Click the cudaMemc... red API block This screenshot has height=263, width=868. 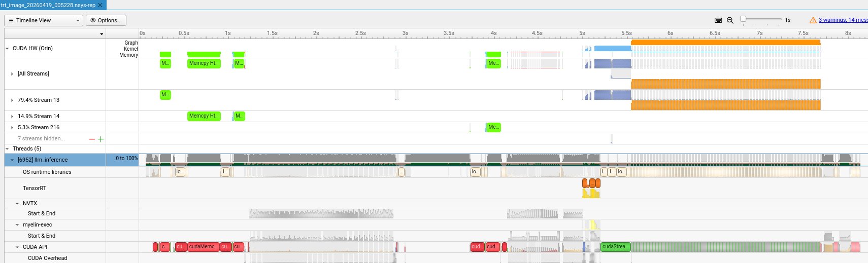pos(203,247)
